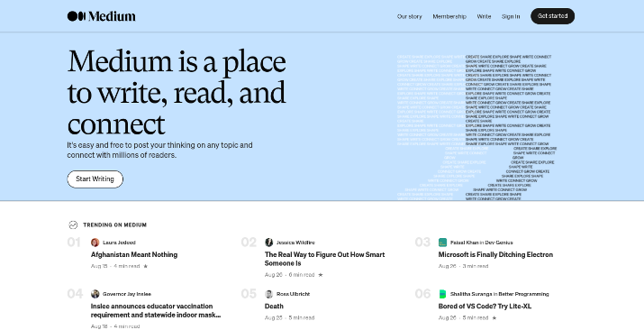
Task: Open Ross Ulbricht's profile picture
Action: pyautogui.click(x=269, y=294)
